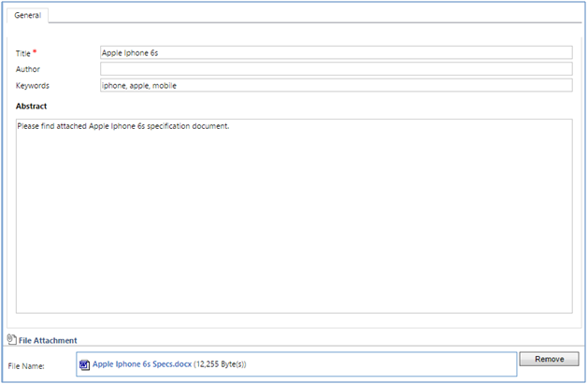This screenshot has height=384, width=588.
Task: Click the Abstract heading label
Action: tap(31, 107)
